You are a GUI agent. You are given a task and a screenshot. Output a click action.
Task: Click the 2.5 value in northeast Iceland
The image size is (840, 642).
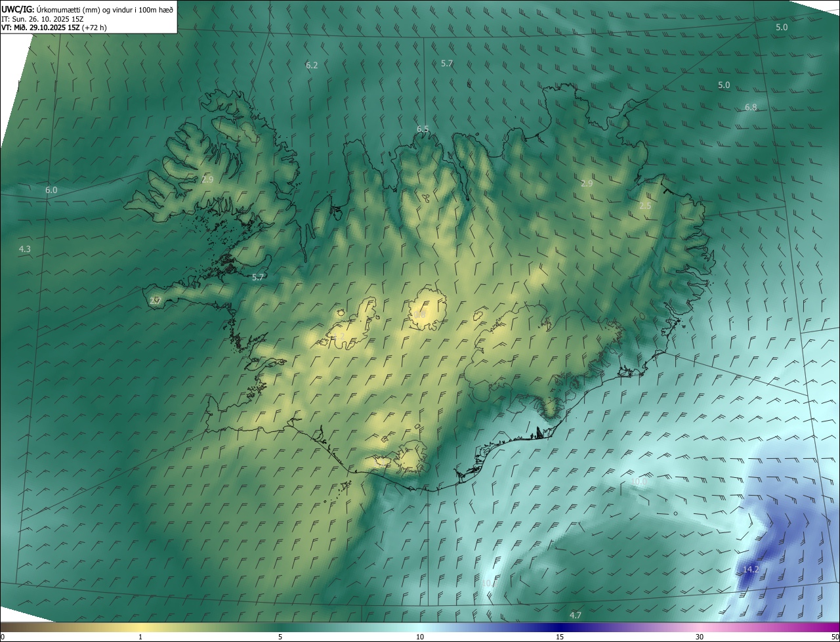coord(645,205)
